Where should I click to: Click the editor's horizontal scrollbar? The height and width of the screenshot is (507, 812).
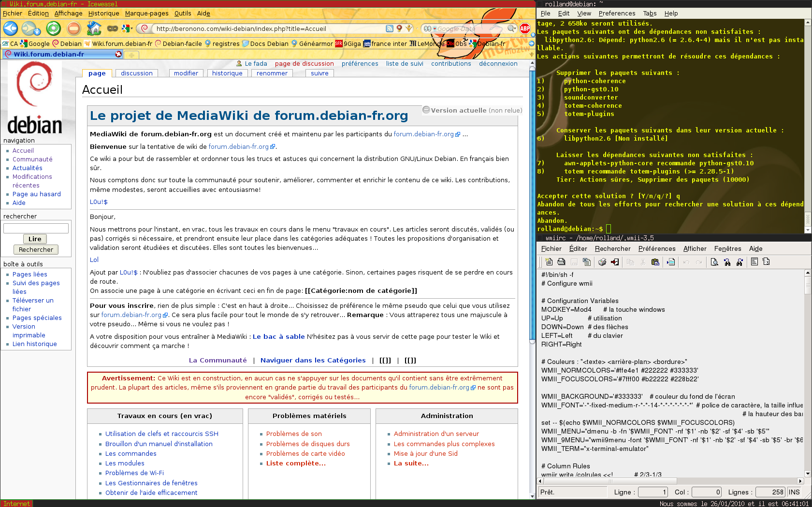(669, 481)
